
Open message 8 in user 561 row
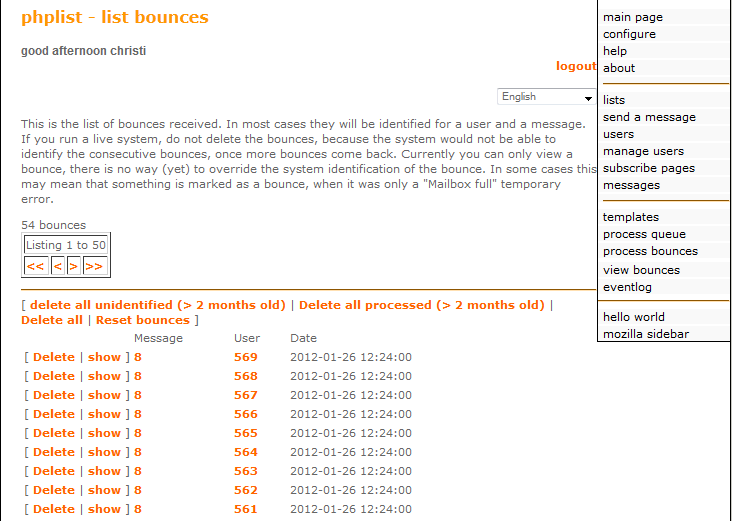point(138,509)
